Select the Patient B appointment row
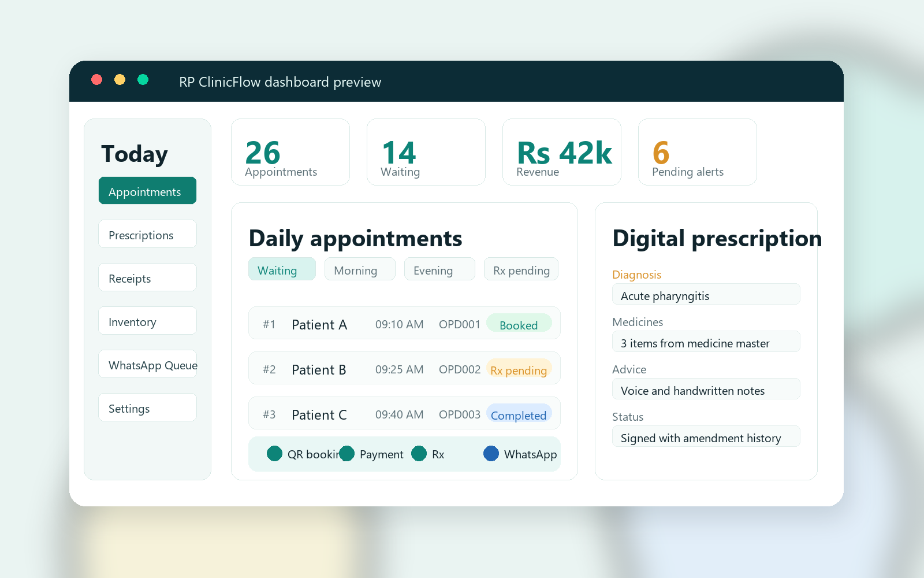This screenshot has height=578, width=924. pyautogui.click(x=404, y=368)
